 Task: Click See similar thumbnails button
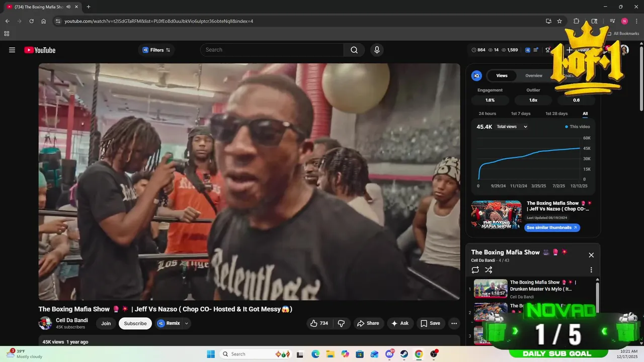pyautogui.click(x=552, y=228)
